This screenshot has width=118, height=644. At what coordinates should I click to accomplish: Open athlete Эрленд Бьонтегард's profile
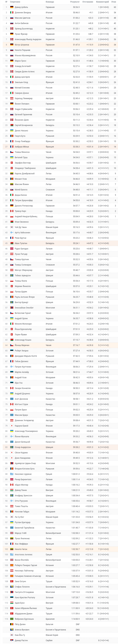[24, 29]
